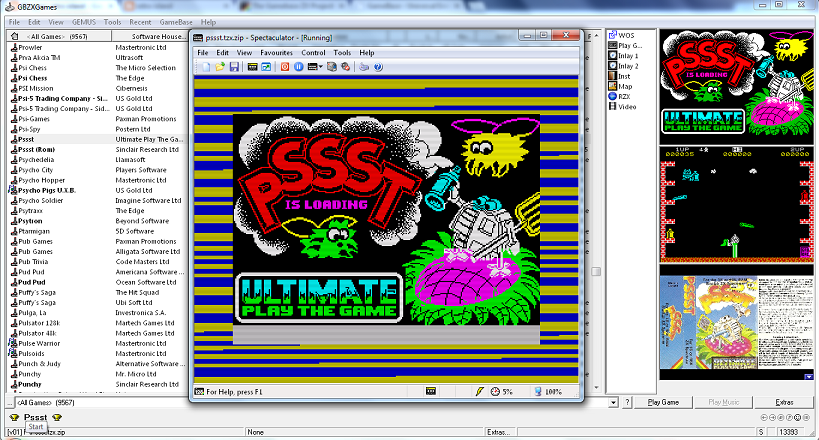Click the 100% speaker volume indicator
Image resolution: width=819 pixels, height=440 pixels.
point(548,391)
